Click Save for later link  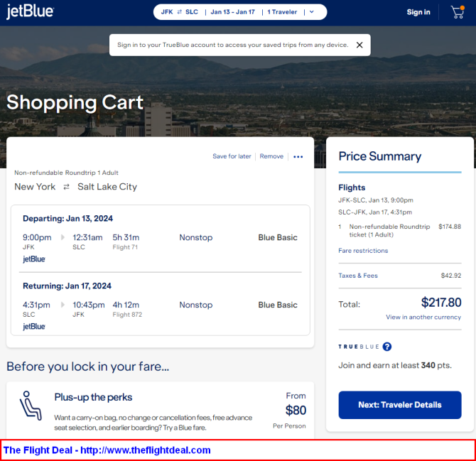click(232, 156)
